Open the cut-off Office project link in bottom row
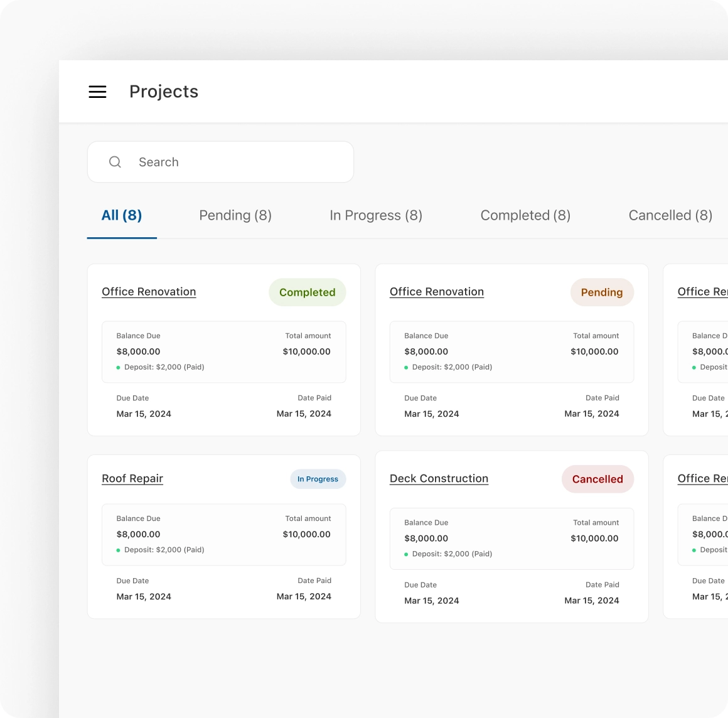Image resolution: width=728 pixels, height=718 pixels. click(x=702, y=478)
